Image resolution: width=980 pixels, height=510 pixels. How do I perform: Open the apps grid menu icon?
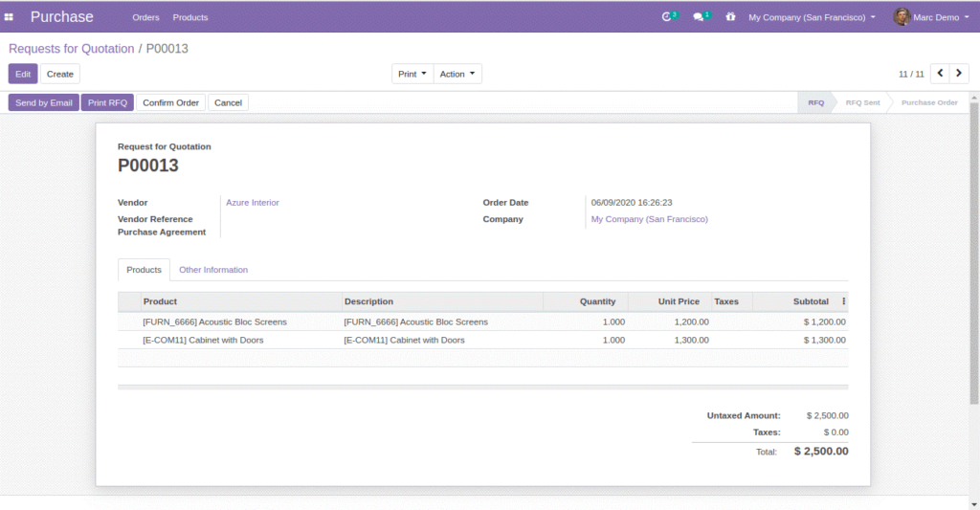click(9, 17)
